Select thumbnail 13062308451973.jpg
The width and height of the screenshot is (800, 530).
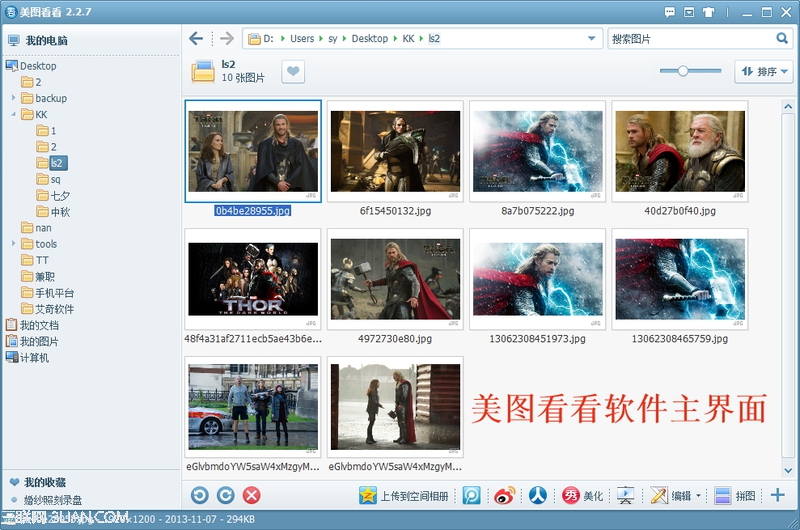(x=538, y=279)
